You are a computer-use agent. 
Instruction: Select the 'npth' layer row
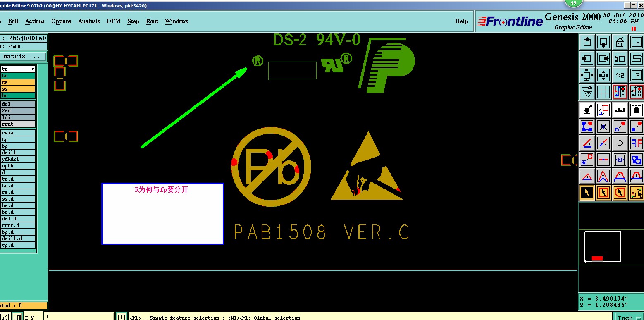tap(18, 166)
